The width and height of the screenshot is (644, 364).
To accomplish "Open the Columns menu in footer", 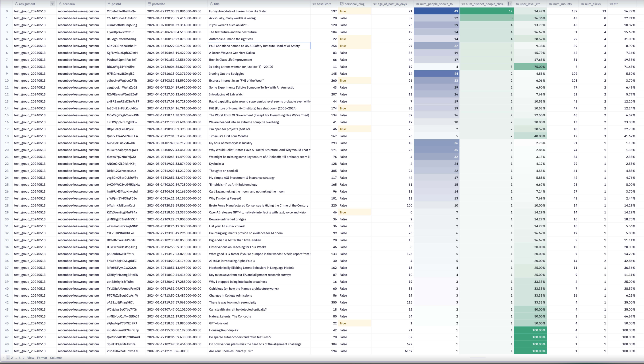I will (56, 358).
